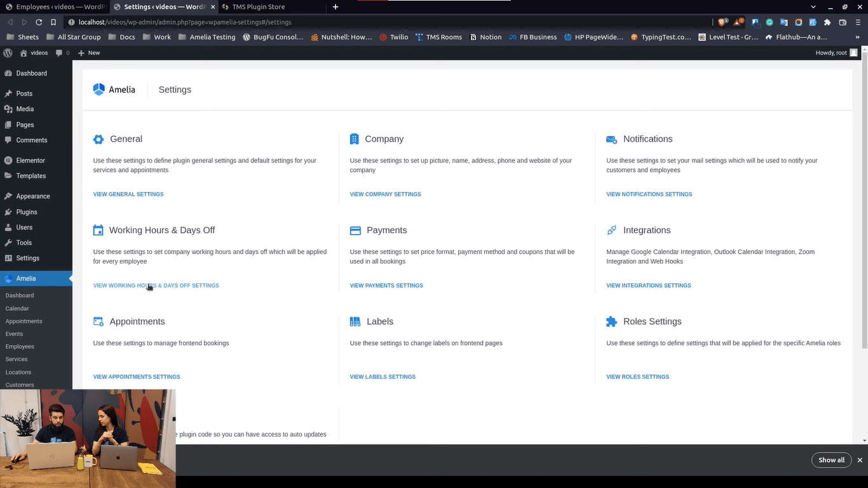
Task: Open Amelia Locations submenu item
Action: pos(18,372)
